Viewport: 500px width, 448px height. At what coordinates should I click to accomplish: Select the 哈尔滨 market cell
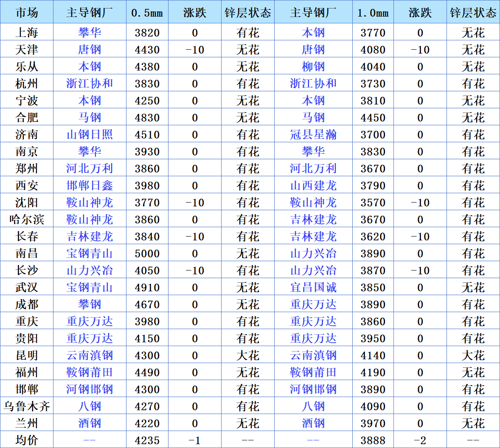(x=27, y=219)
